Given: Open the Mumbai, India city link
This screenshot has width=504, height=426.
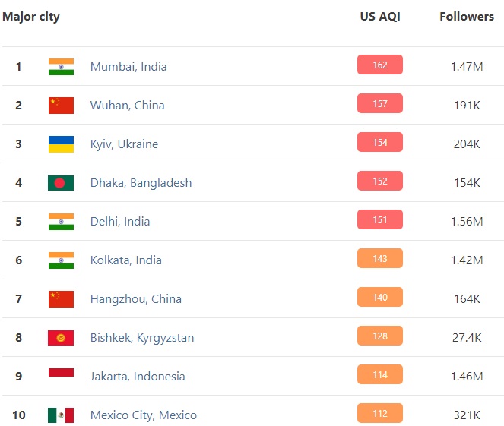Looking at the screenshot, I should click(128, 67).
